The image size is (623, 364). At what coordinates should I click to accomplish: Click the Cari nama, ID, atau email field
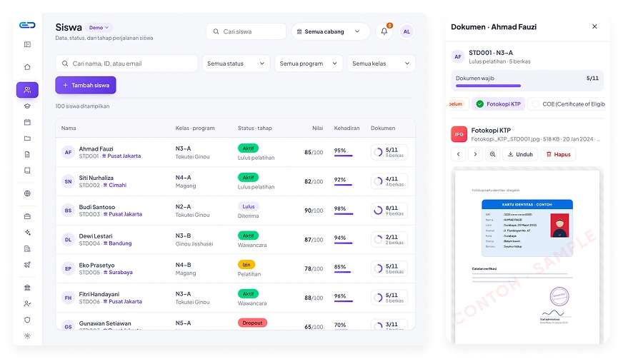tap(126, 64)
